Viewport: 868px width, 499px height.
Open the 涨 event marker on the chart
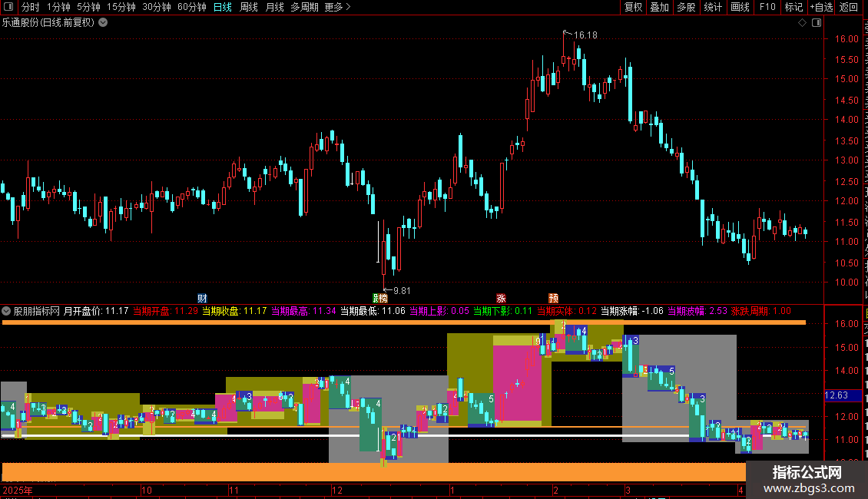pyautogui.click(x=501, y=298)
